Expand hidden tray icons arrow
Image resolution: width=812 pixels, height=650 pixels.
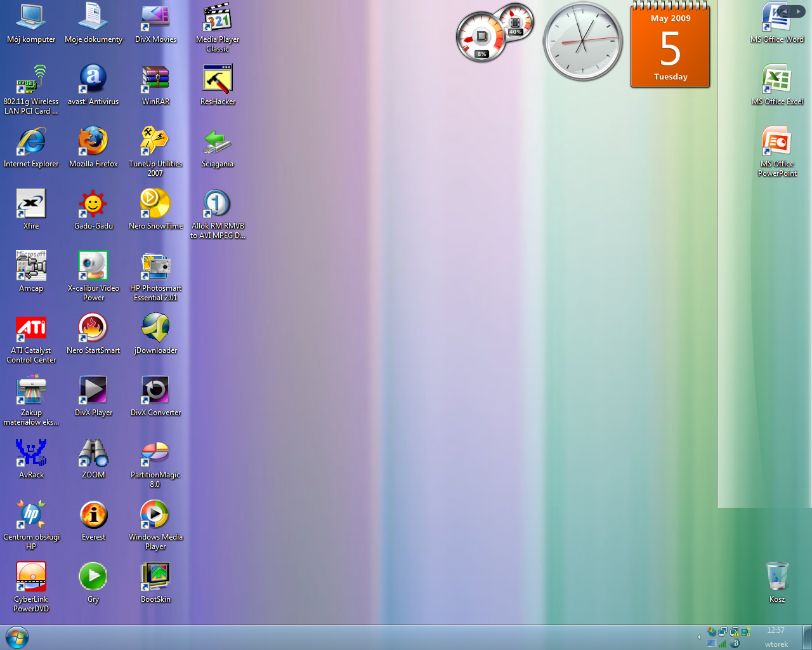point(699,637)
